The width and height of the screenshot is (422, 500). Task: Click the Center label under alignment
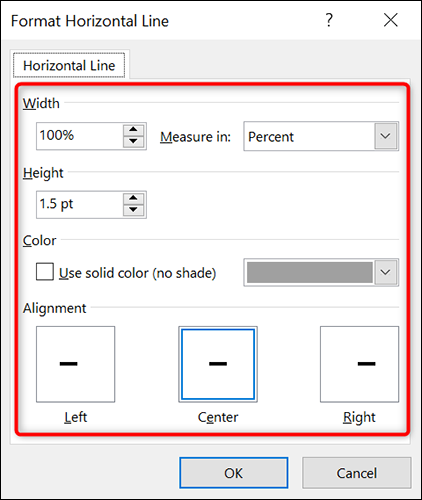[x=218, y=417]
